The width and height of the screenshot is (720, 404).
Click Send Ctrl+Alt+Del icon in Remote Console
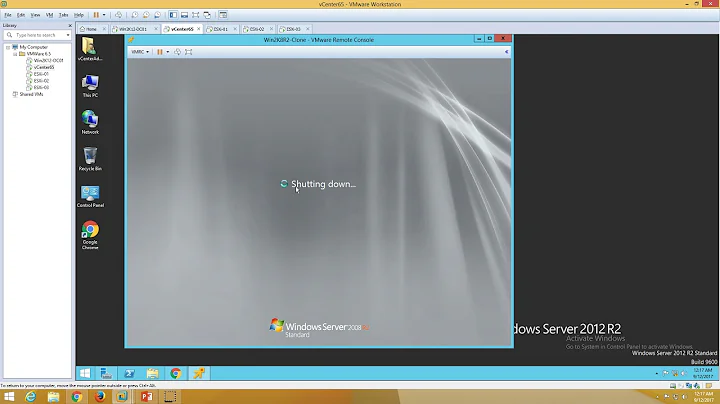coord(177,52)
